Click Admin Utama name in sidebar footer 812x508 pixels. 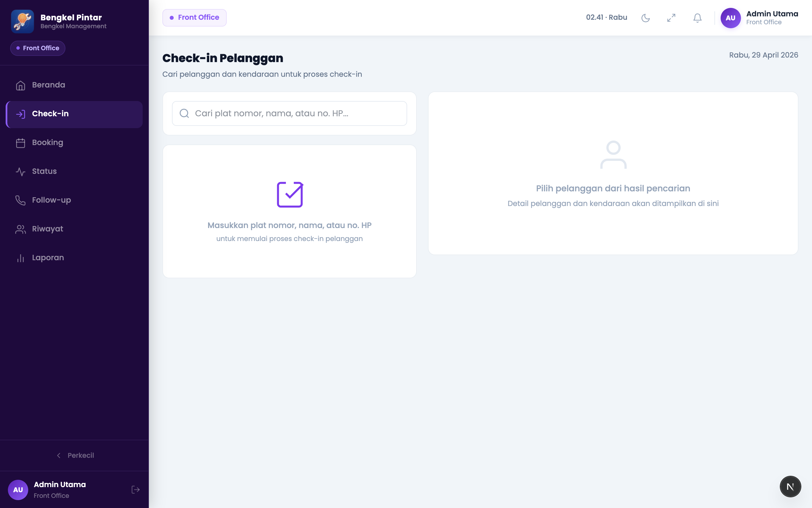point(60,485)
